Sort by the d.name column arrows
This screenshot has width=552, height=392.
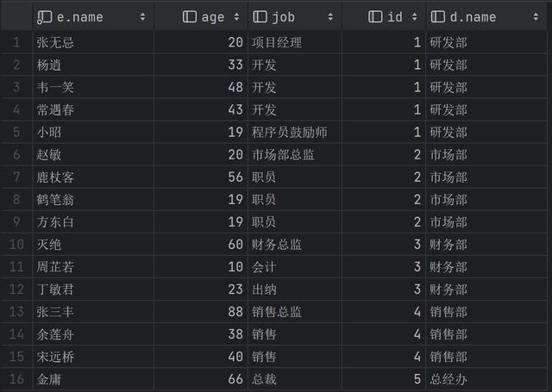pyautogui.click(x=536, y=16)
